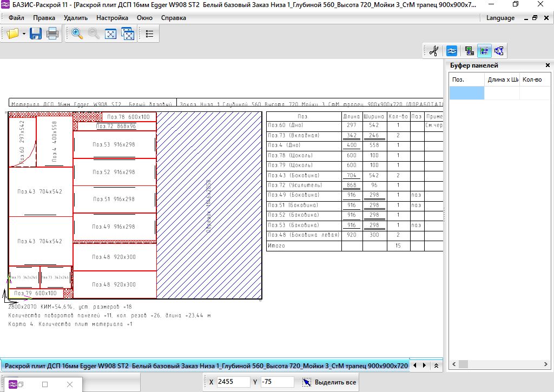Screen dimensions: 554x392
Task: Click the Длина х Ши column header
Action: tap(502, 79)
